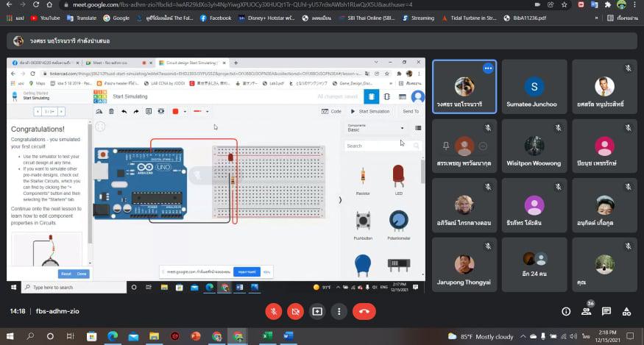Click the trash delete icon in Tinkercad toolbar
This screenshot has width=644, height=345.
111,111
